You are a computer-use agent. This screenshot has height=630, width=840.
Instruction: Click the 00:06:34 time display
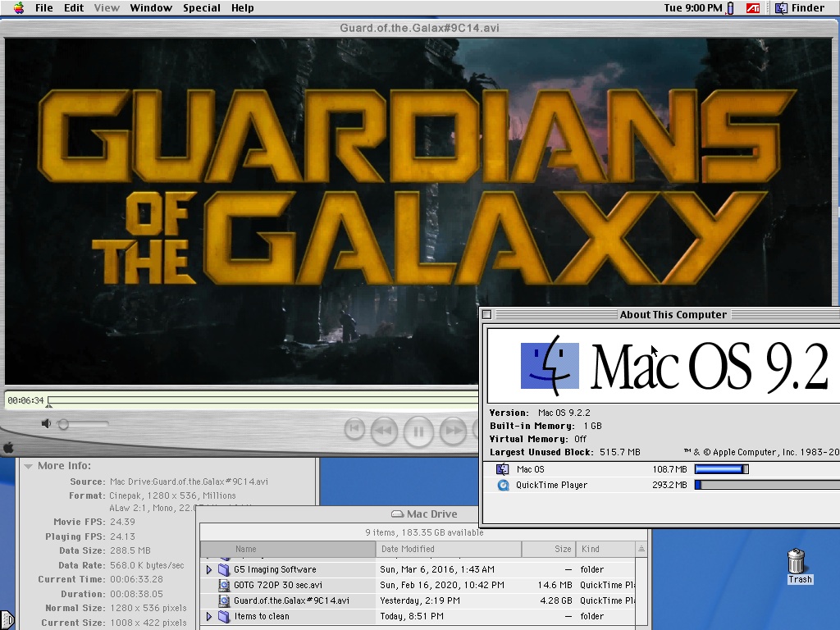(x=25, y=400)
